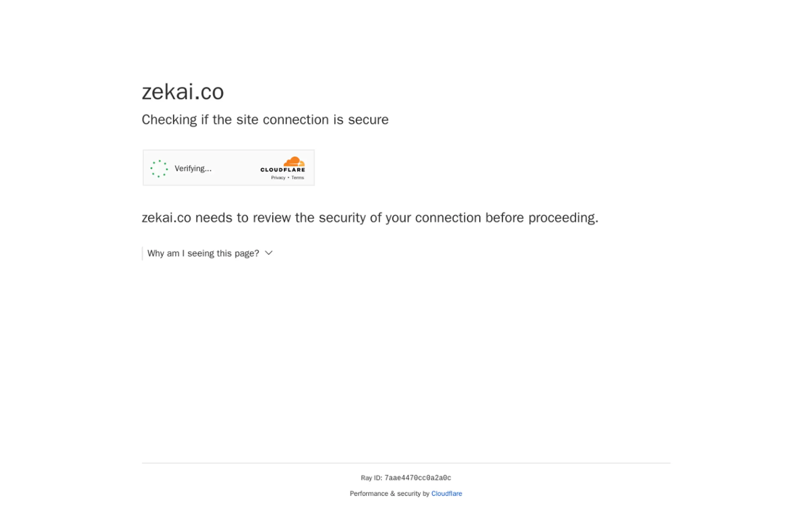Click the chevron arrow beside the page question

point(269,253)
